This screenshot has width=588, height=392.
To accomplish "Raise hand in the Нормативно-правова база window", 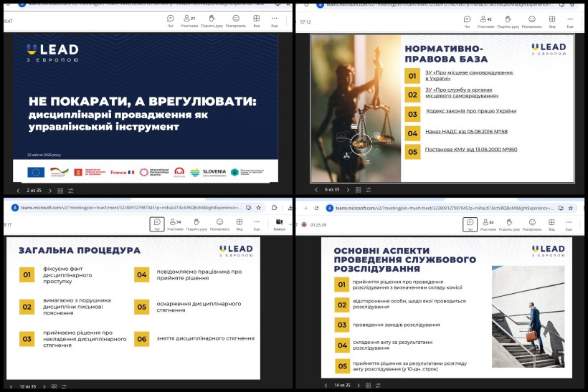I will (508, 21).
